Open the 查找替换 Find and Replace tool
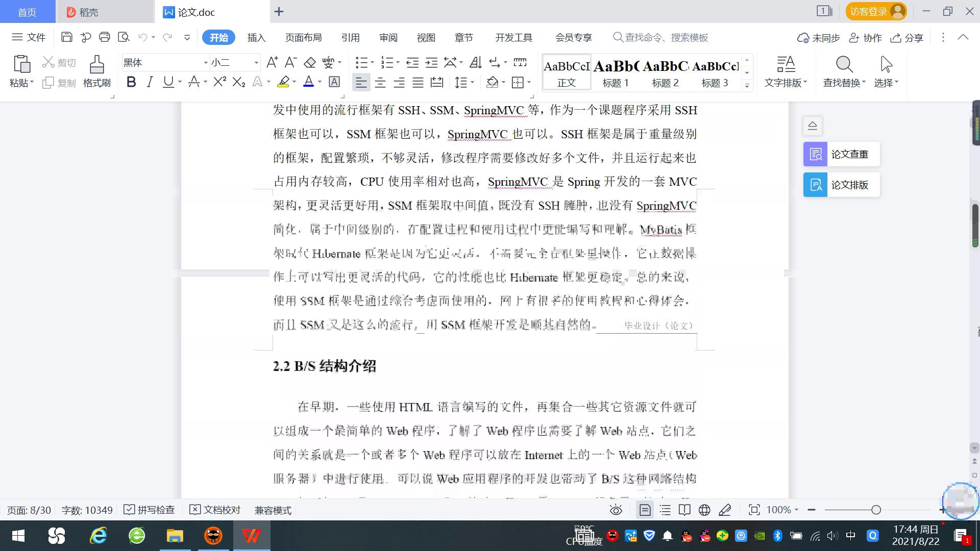 click(843, 71)
